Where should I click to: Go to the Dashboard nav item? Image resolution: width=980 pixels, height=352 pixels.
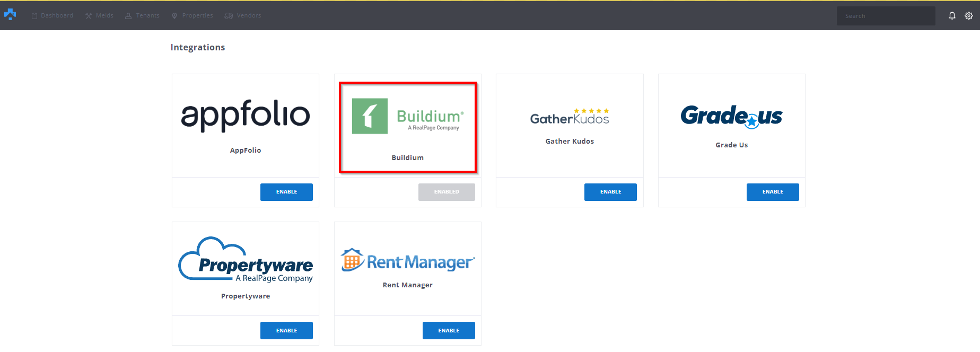52,16
